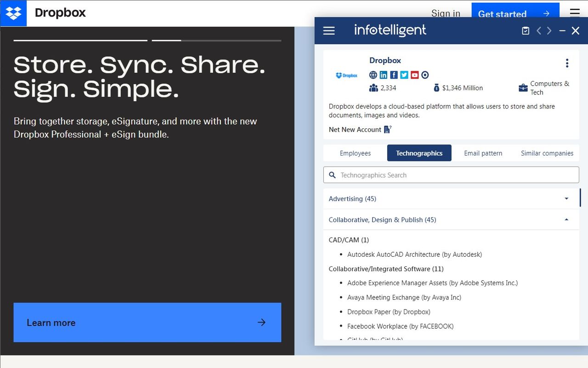The width and height of the screenshot is (588, 368).
Task: Click the magnifier icon in Technographics Search
Action: click(333, 175)
